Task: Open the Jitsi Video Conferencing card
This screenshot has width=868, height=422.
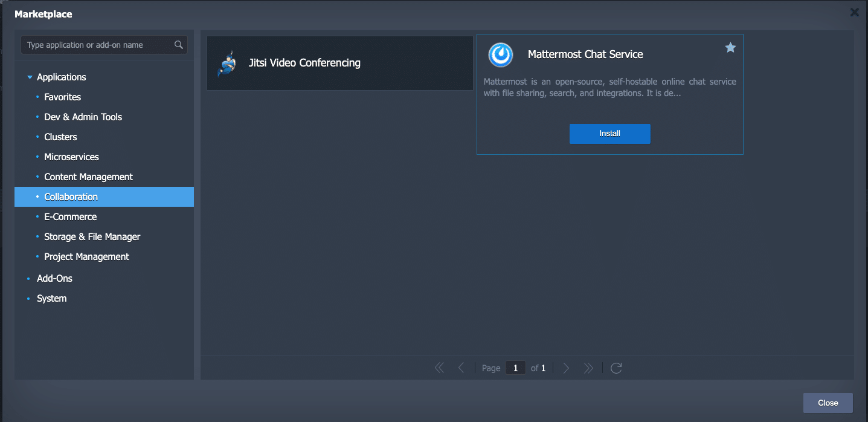Action: 340,63
